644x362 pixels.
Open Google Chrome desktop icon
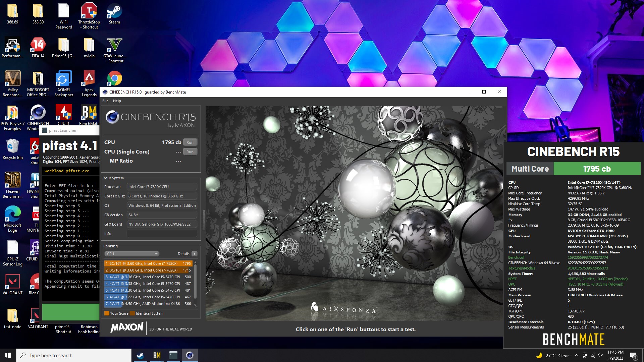[x=114, y=78]
